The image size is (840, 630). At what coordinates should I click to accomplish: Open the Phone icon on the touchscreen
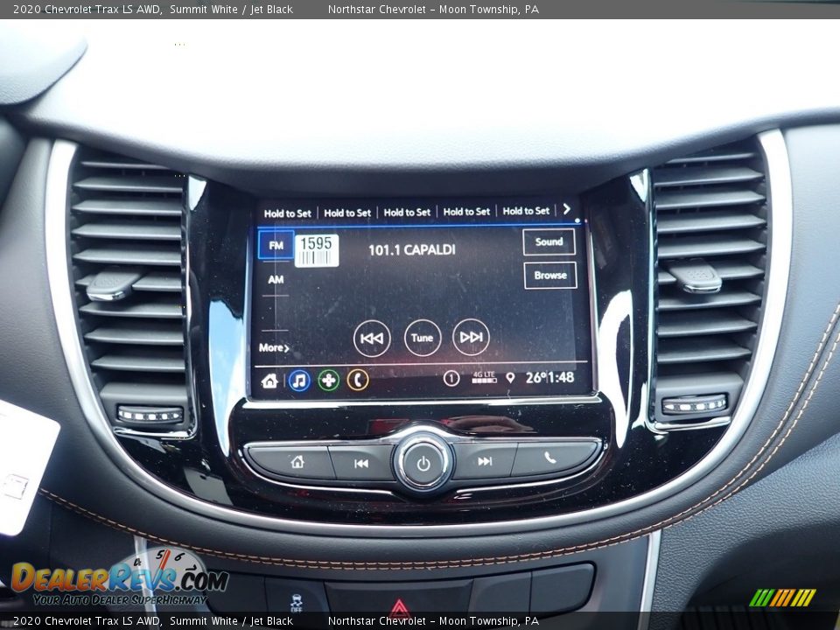coord(357,380)
